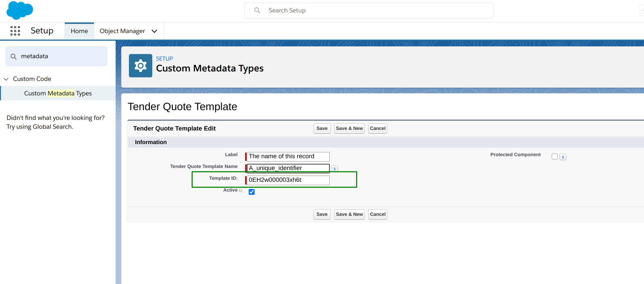
Task: Click the top Save button
Action: click(x=322, y=128)
